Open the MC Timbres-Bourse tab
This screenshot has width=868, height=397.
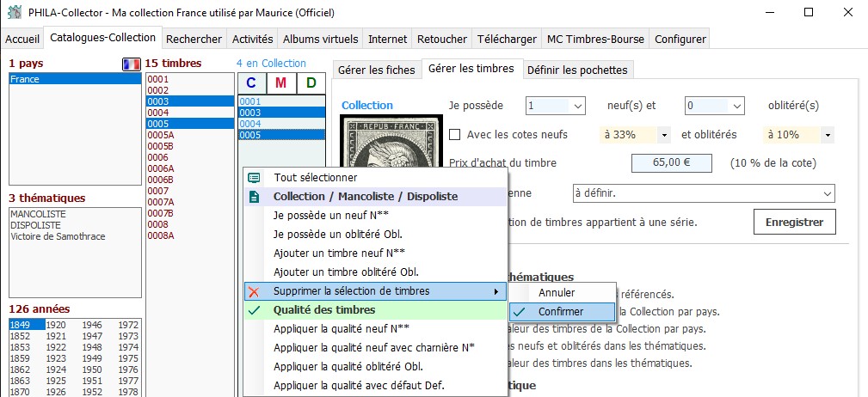tap(595, 40)
